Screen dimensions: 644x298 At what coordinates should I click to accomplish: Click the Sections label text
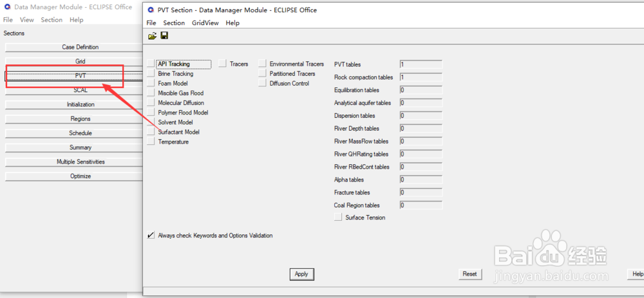14,33
